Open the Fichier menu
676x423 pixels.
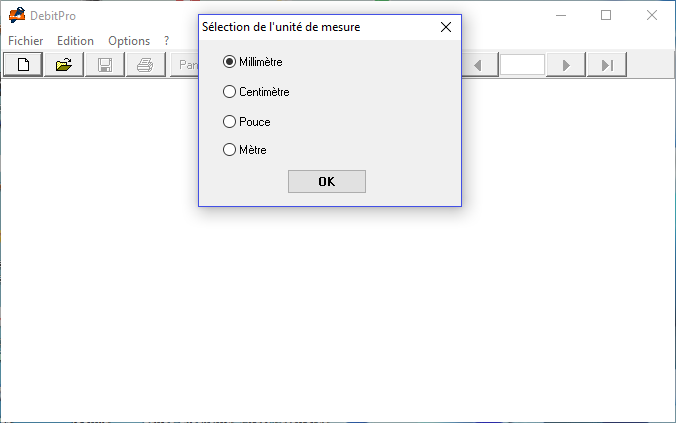pos(25,41)
